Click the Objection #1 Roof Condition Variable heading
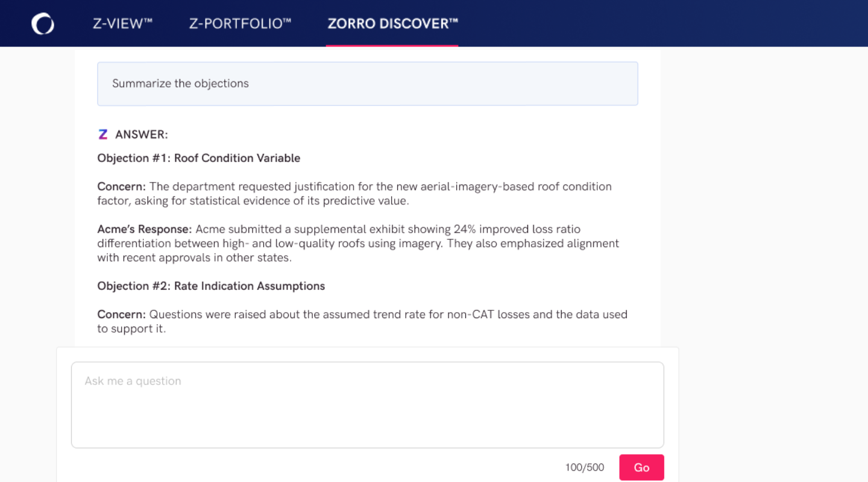868x482 pixels. [199, 158]
